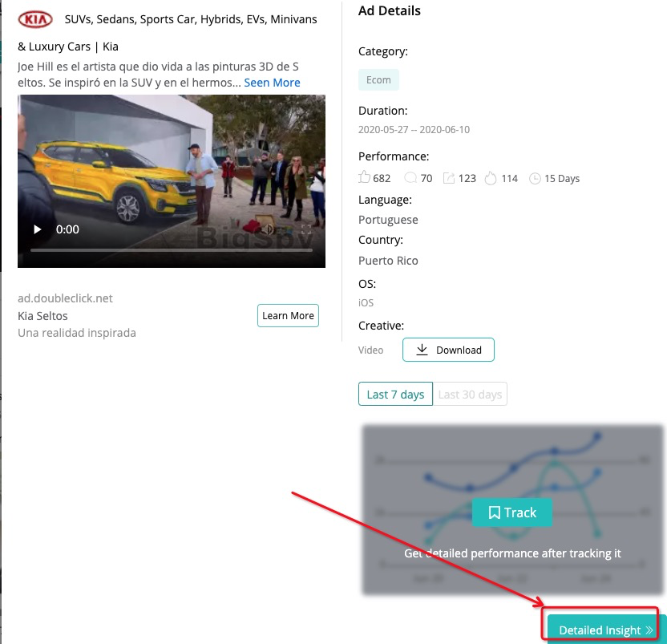Click the Kia Seltos ad title

42,315
